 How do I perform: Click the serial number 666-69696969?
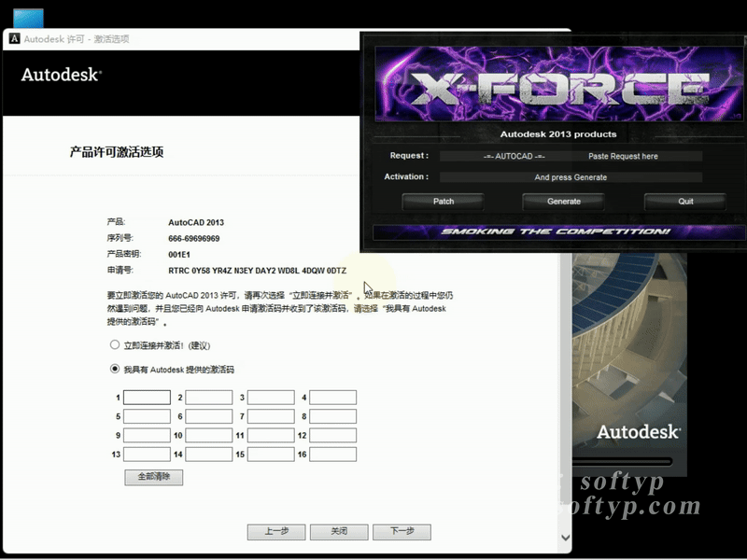194,239
